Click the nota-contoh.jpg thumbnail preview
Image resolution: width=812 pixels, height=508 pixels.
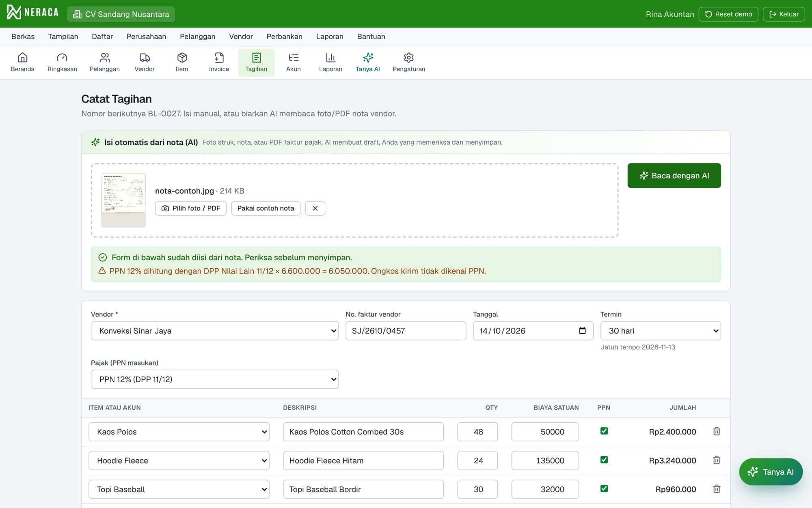click(x=123, y=200)
